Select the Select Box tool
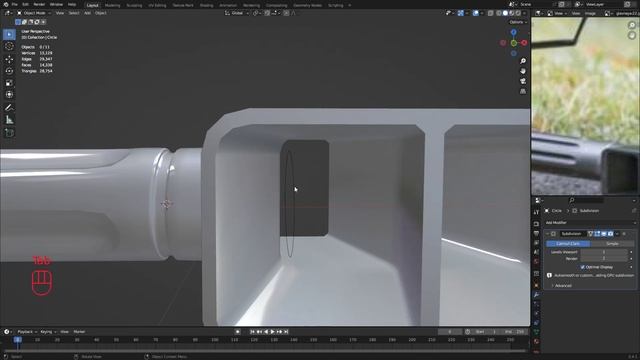The height and width of the screenshot is (360, 640). (x=9, y=34)
